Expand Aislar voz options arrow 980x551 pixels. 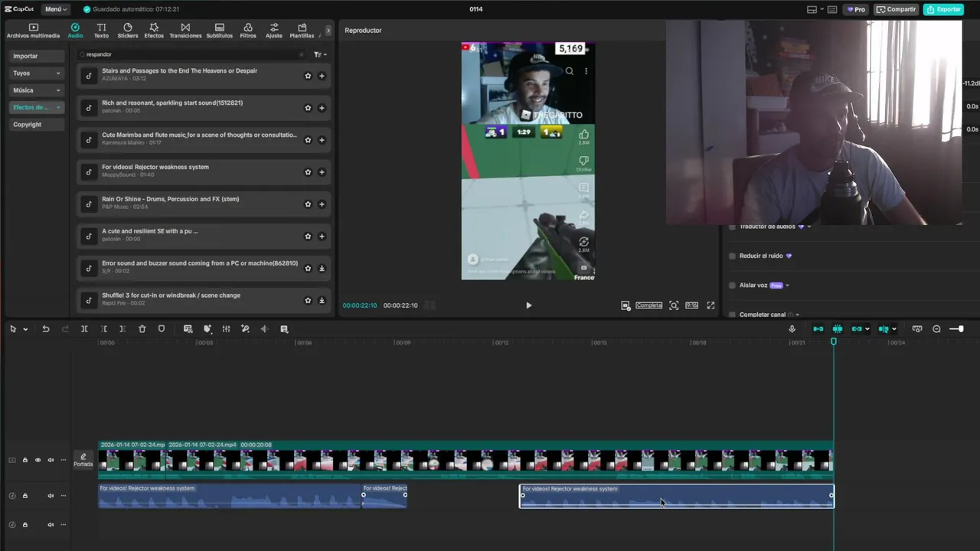(x=787, y=285)
